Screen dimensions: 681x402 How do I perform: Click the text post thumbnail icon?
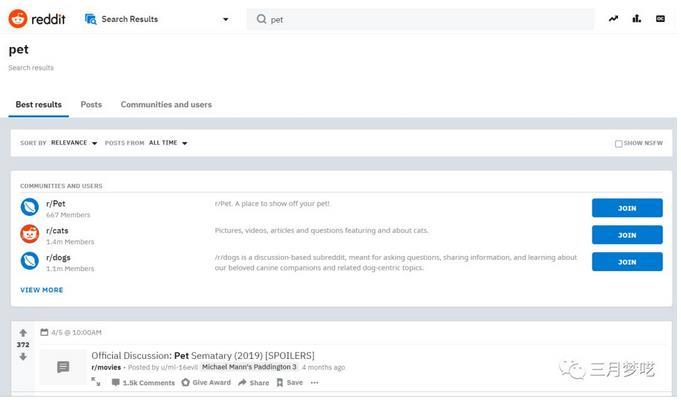63,367
